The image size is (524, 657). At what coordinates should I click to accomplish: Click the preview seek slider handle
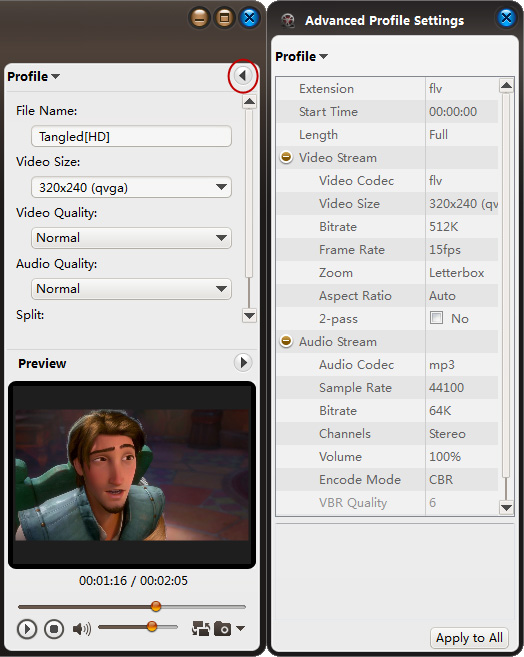[156, 606]
